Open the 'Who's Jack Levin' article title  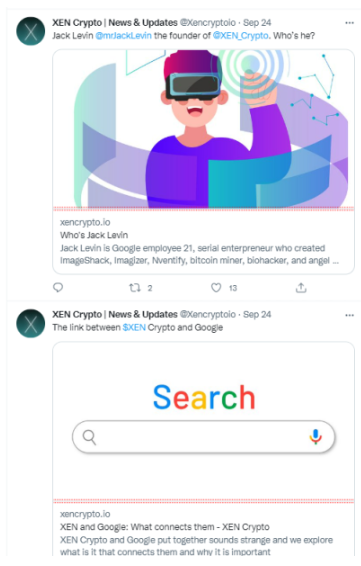point(94,235)
